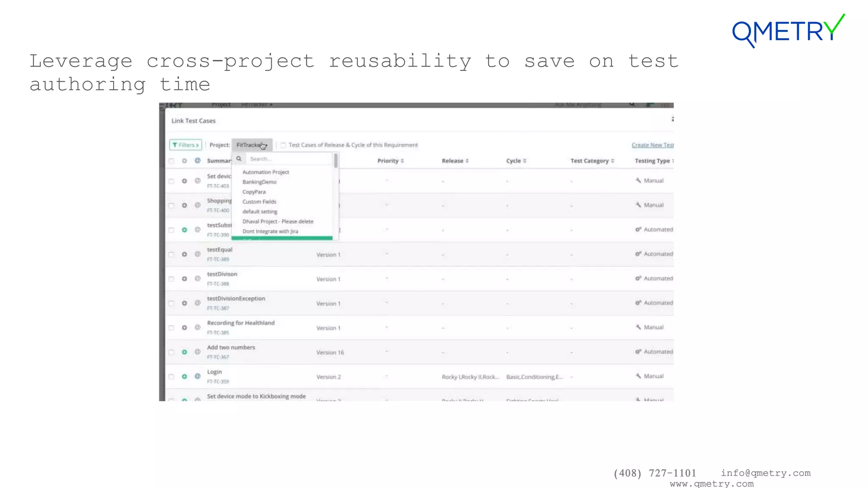Select Automation Project from the list

(266, 172)
